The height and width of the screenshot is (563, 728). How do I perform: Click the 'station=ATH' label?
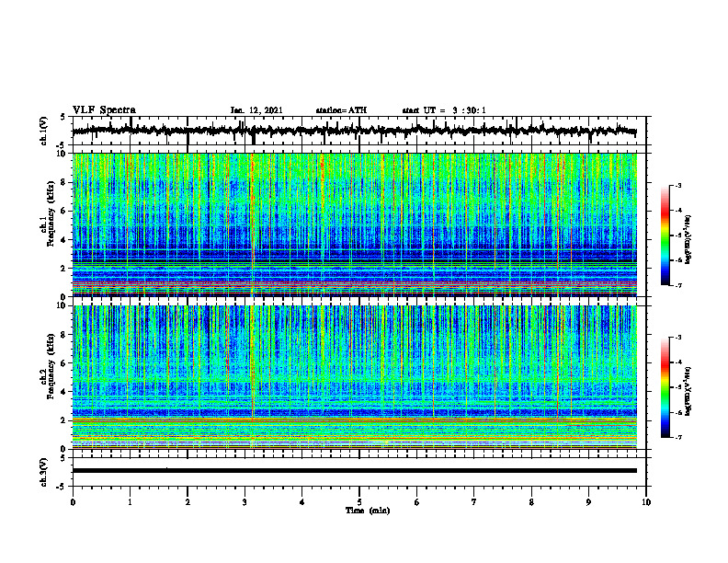tap(341, 110)
